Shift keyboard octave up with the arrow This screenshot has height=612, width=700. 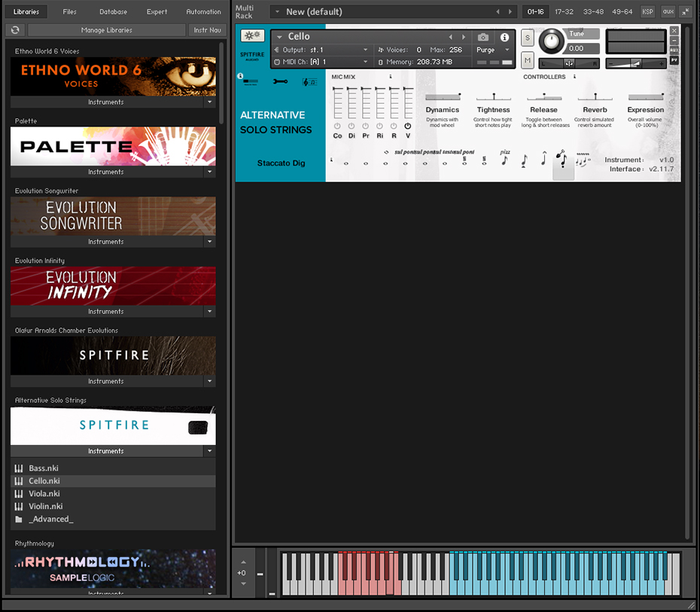(243, 562)
